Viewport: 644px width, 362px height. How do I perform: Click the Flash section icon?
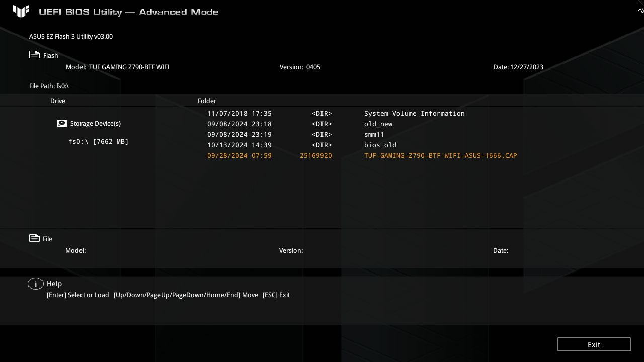(x=34, y=55)
